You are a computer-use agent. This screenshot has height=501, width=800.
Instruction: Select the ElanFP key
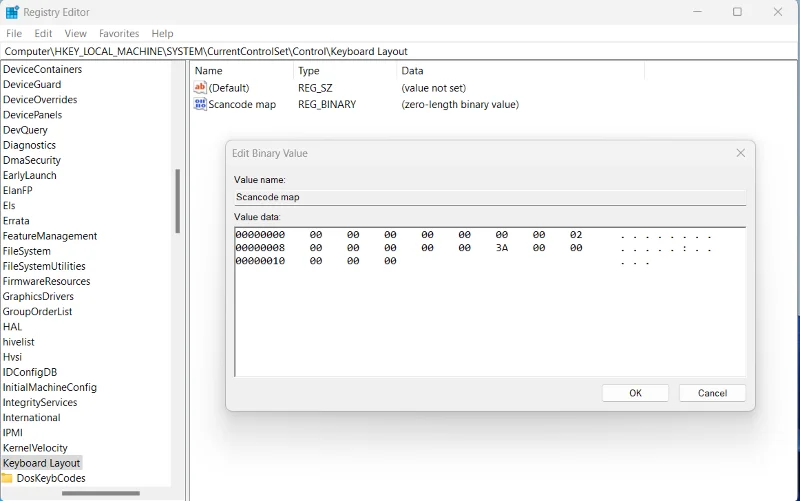18,190
